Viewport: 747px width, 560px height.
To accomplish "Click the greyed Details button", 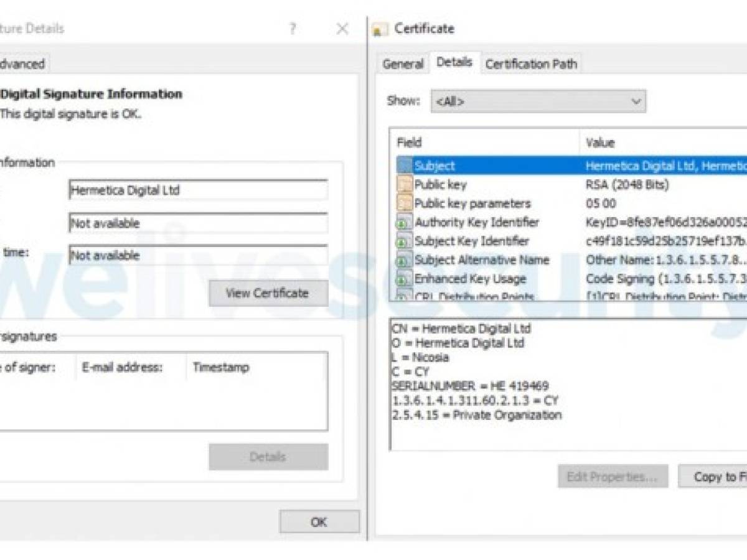I will coord(268,457).
